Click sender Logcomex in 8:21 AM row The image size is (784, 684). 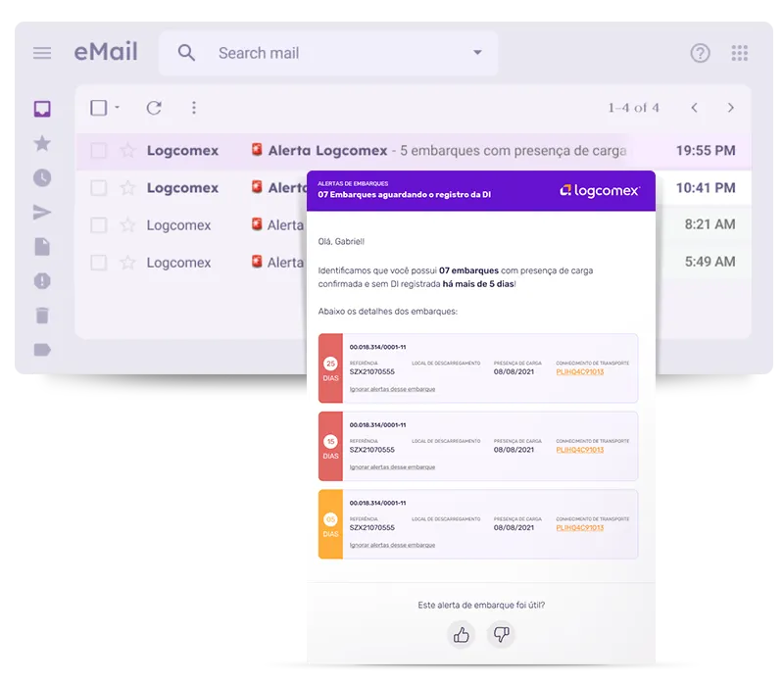[x=178, y=225]
